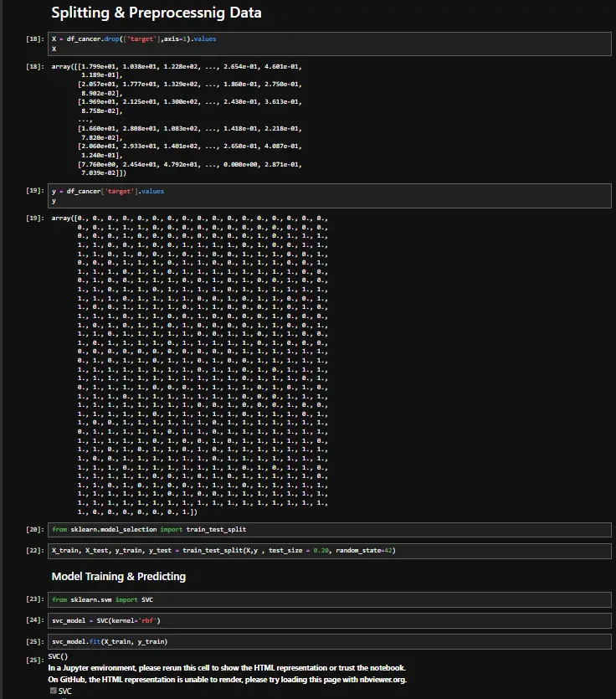Select the sklearn.svm import SVC code cell
The image size is (616, 699).
[330, 599]
